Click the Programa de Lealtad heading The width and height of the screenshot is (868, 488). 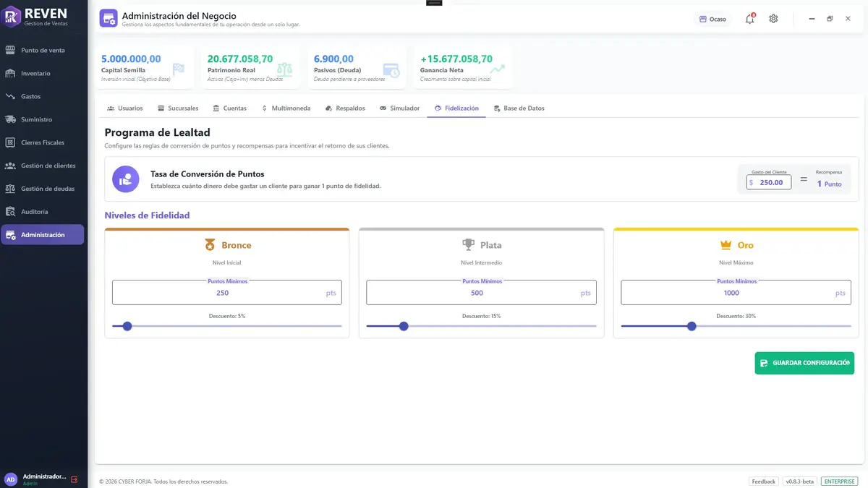[x=158, y=132]
